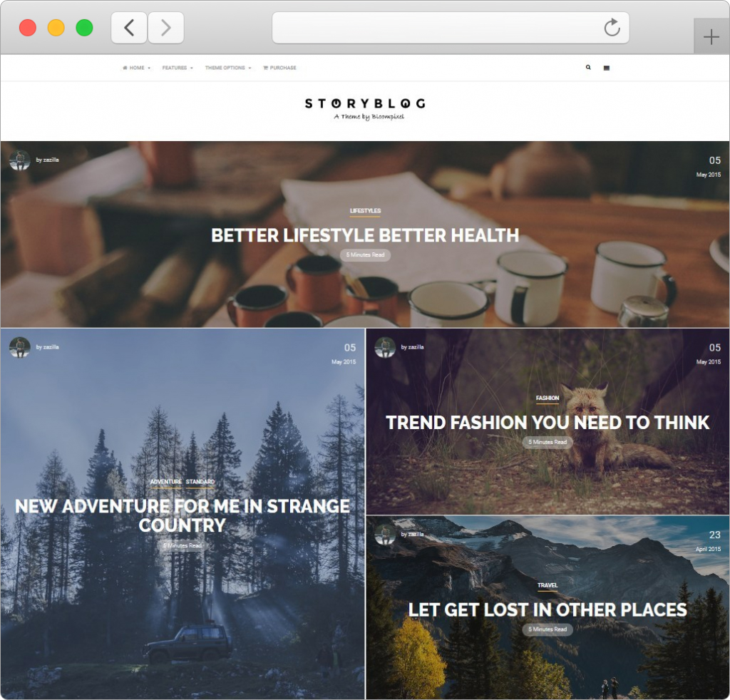Open the Let Get Lost In Other Places post
Image resolution: width=730 pixels, height=700 pixels.
[547, 609]
